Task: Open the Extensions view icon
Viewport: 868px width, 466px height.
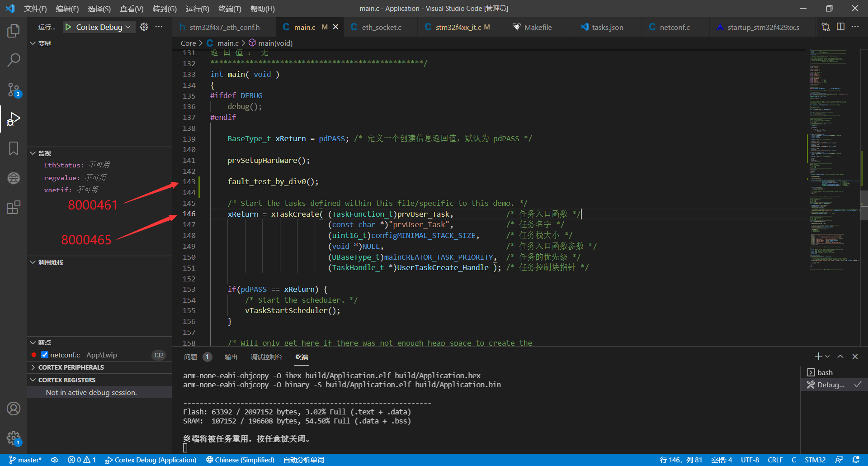Action: click(14, 208)
